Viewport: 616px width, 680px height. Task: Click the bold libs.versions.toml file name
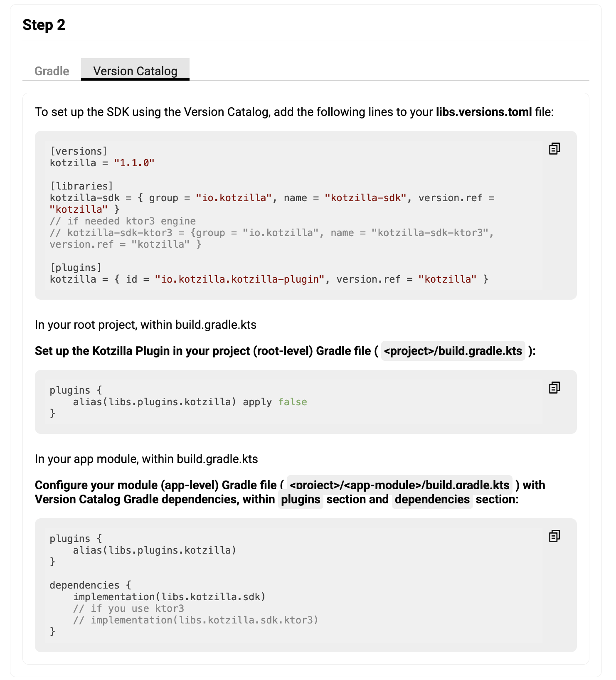point(483,112)
